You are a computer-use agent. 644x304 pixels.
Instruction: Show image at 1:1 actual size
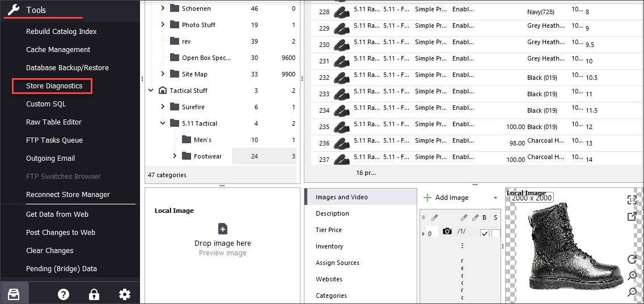pos(632,200)
